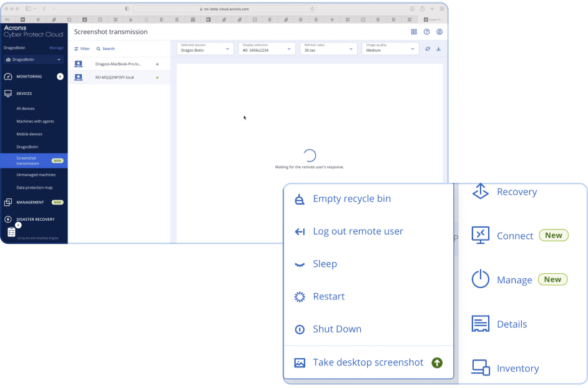Open the Safari downloads icon
Screen dimensions: 588x388
[412, 9]
